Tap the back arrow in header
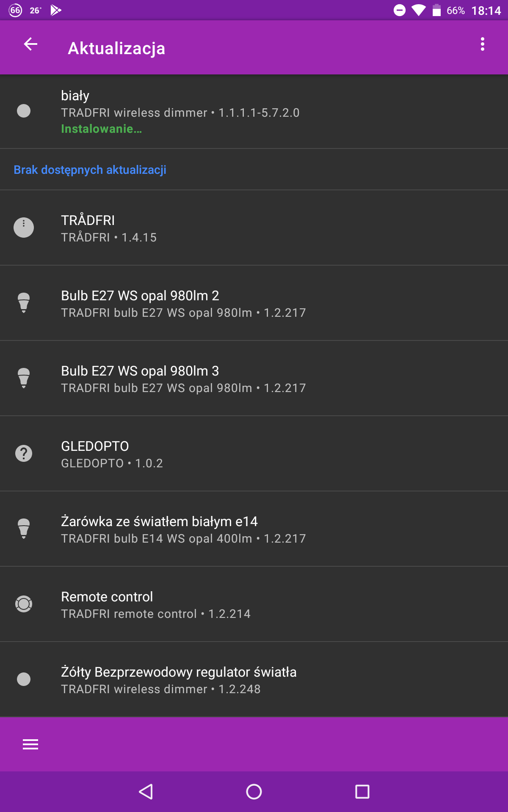The height and width of the screenshot is (812, 508). tap(30, 44)
